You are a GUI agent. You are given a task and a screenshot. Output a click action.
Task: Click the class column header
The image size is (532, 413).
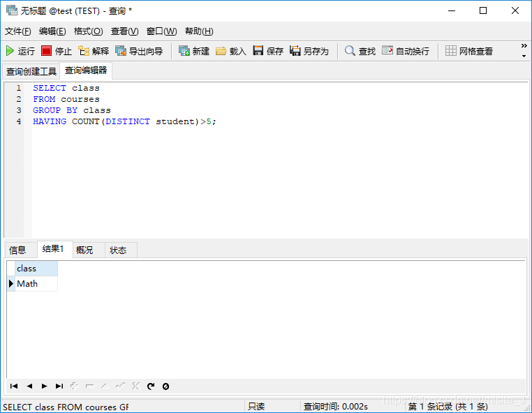tap(36, 269)
